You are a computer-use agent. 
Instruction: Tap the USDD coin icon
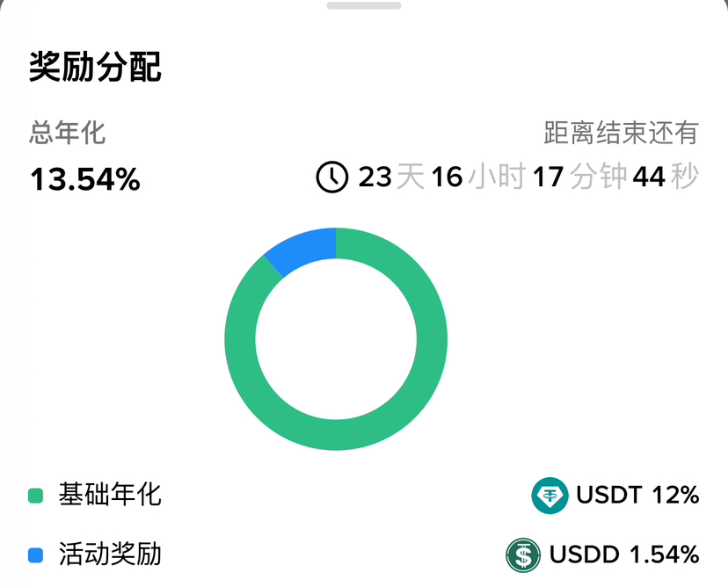pyautogui.click(x=523, y=555)
